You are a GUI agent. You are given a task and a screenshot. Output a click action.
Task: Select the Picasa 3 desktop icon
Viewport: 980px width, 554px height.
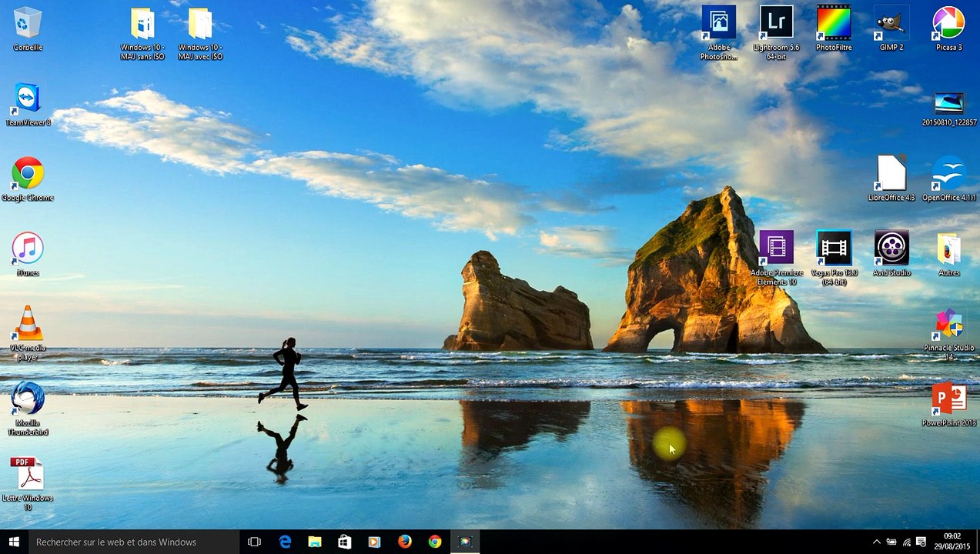(949, 28)
